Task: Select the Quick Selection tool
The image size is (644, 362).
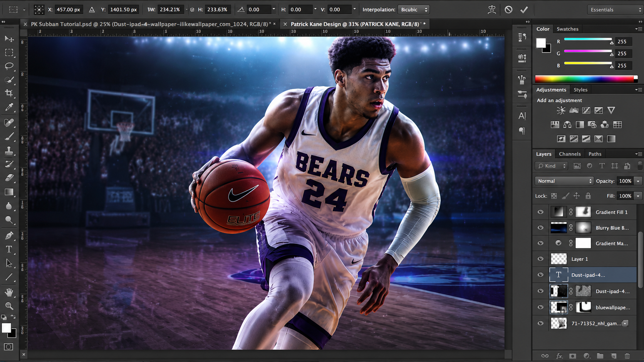Action: [x=9, y=80]
